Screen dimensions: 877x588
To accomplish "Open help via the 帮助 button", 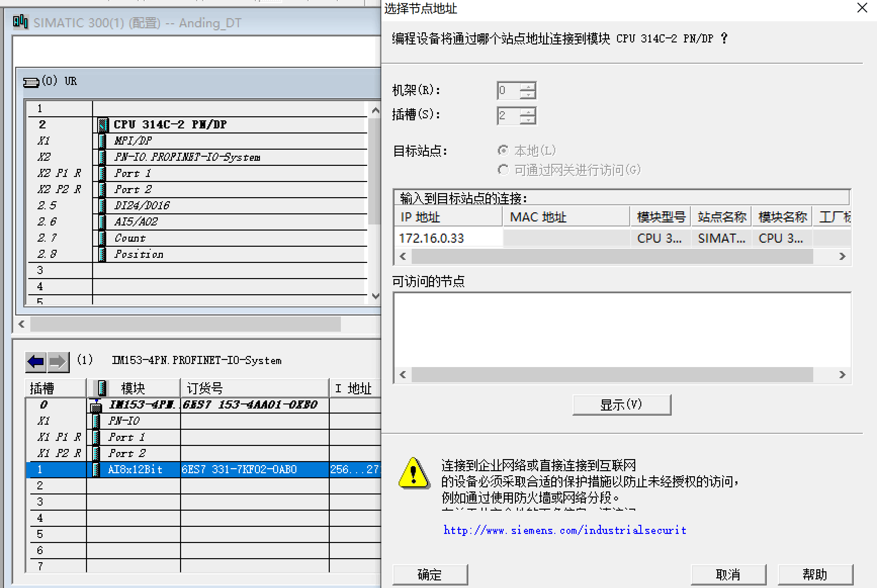I will coord(815,574).
